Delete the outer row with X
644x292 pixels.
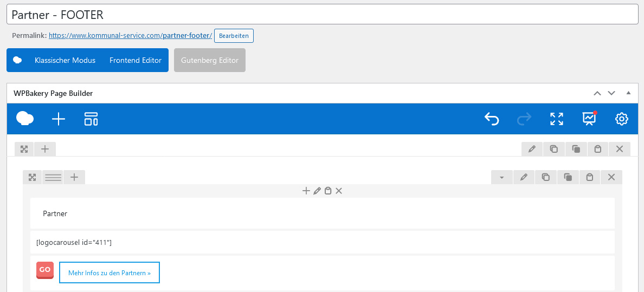point(620,149)
